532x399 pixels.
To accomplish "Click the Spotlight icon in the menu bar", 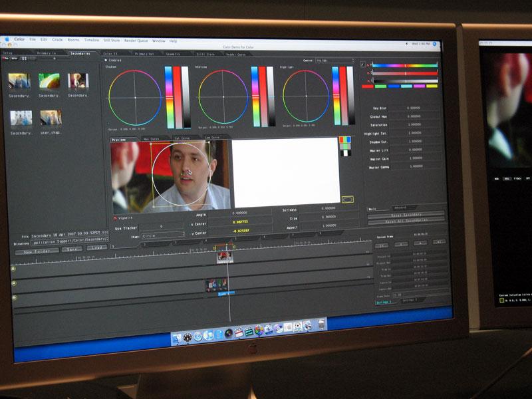I will (435, 44).
